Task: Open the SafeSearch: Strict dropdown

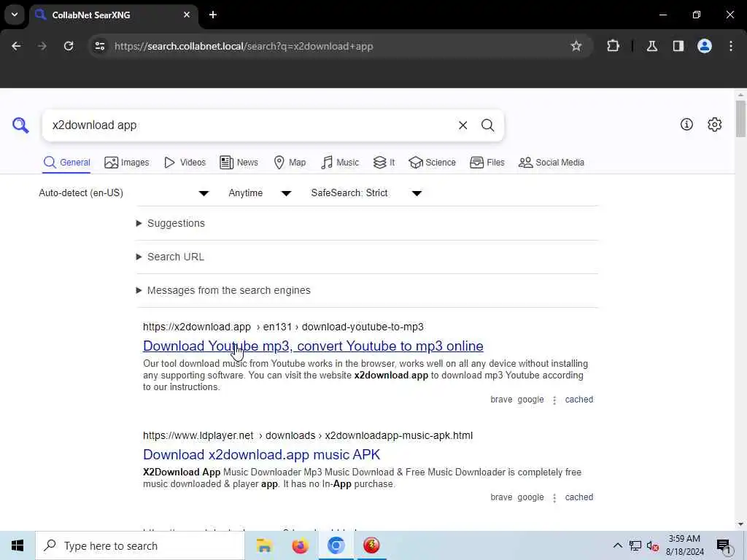Action: [366, 192]
